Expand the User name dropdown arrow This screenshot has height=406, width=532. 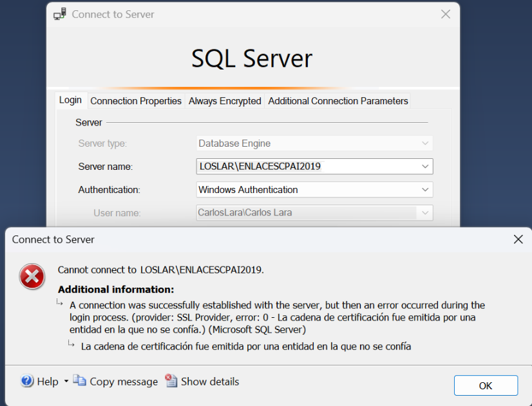pos(425,213)
